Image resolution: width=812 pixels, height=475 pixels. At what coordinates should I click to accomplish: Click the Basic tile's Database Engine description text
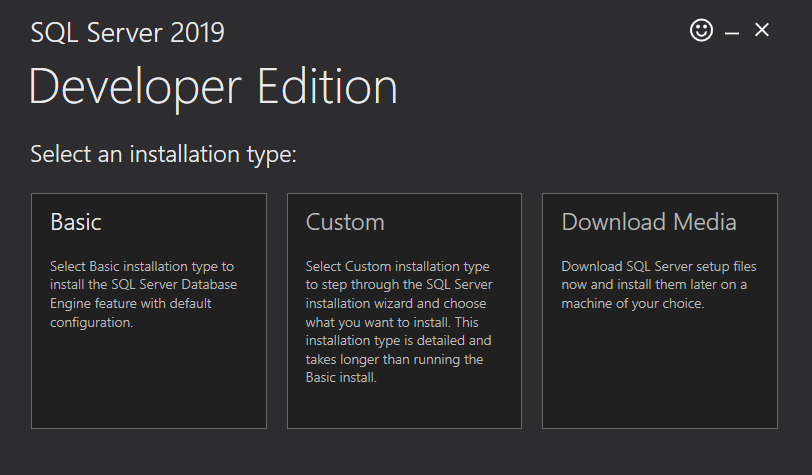(x=143, y=294)
